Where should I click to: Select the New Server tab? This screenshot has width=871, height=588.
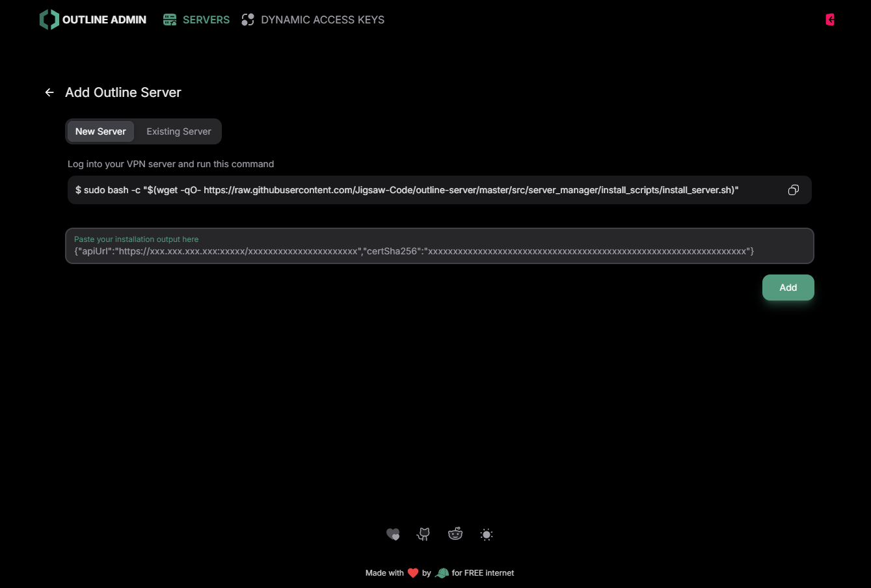(x=101, y=131)
